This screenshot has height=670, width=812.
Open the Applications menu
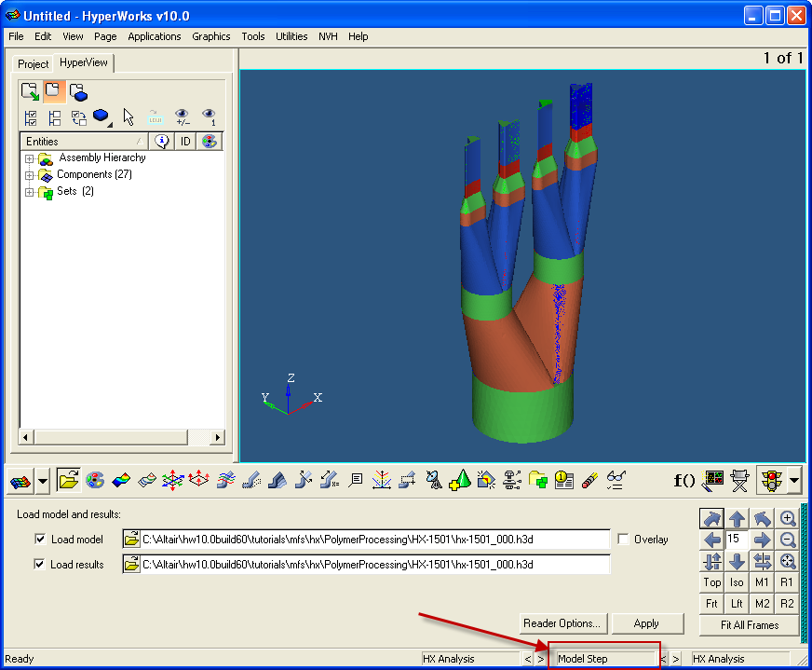coord(154,36)
